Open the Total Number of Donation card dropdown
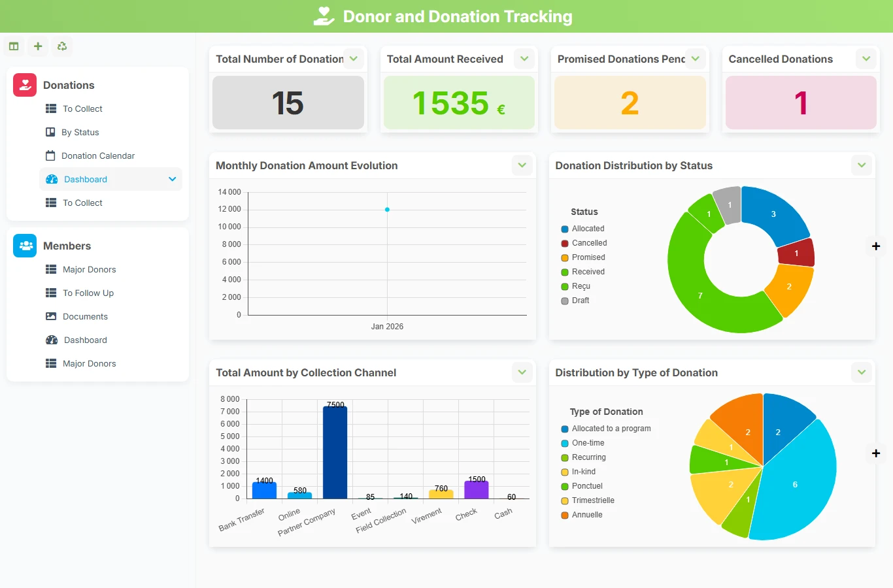This screenshot has height=588, width=893. tap(354, 59)
